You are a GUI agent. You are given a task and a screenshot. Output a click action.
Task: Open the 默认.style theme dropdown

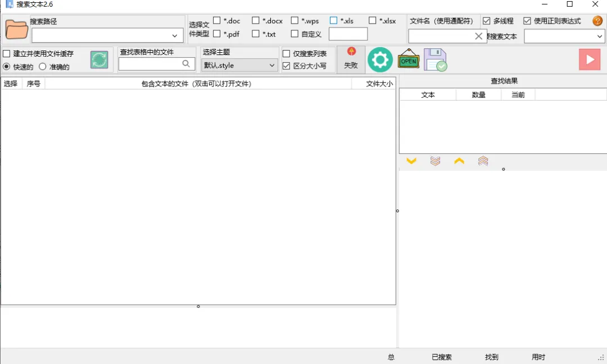pos(271,65)
